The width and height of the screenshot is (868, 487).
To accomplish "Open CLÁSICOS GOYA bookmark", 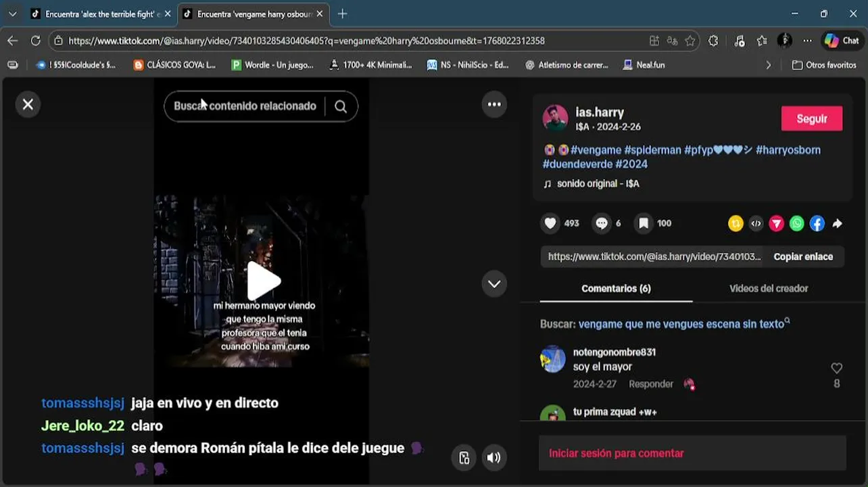I will coord(174,65).
